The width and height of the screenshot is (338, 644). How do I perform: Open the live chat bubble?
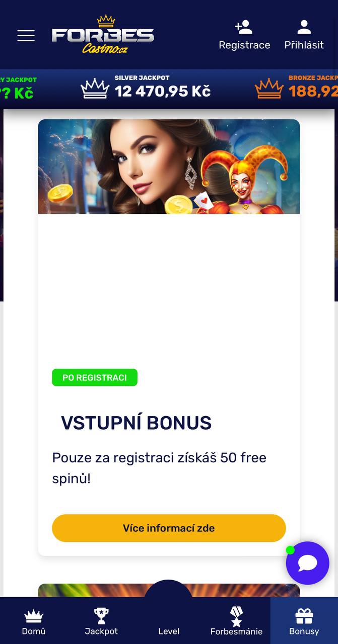tap(307, 563)
